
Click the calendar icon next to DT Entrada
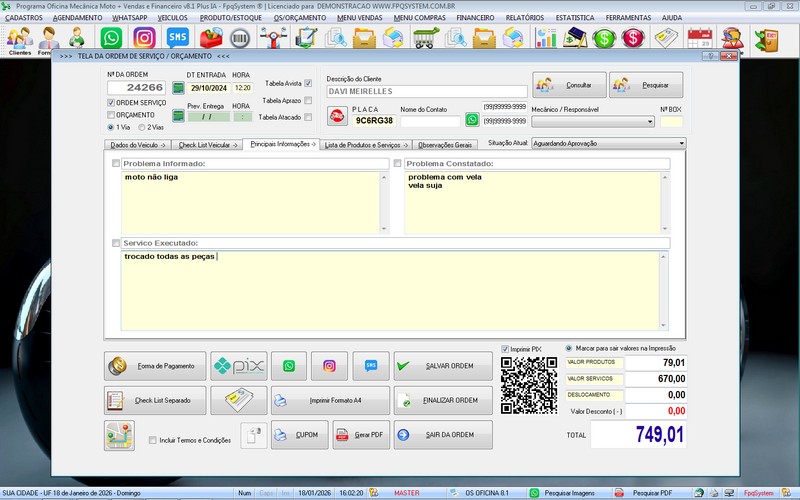pos(178,88)
